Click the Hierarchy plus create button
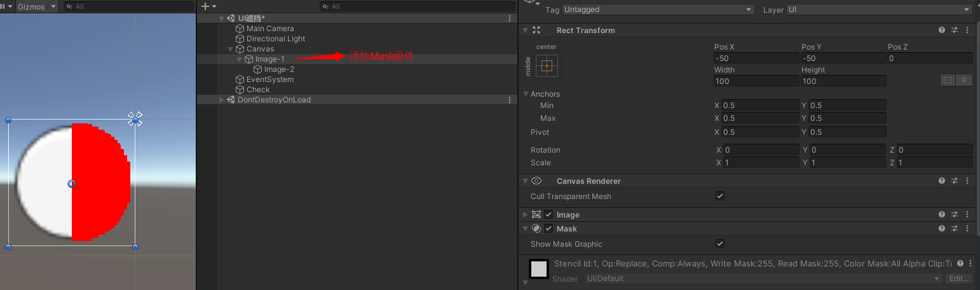The height and width of the screenshot is (290, 980). [x=205, y=6]
